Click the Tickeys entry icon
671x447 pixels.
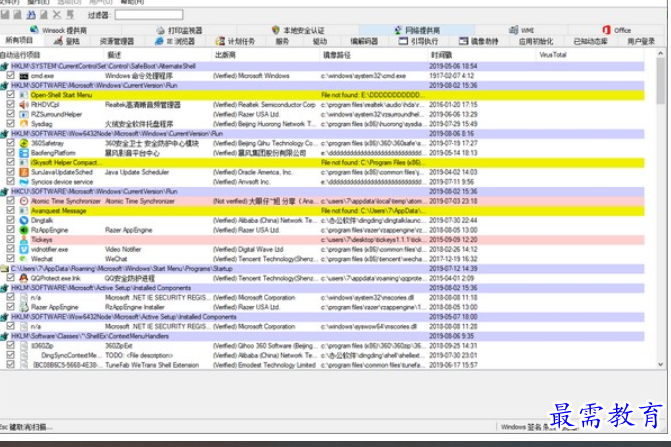tap(24, 240)
